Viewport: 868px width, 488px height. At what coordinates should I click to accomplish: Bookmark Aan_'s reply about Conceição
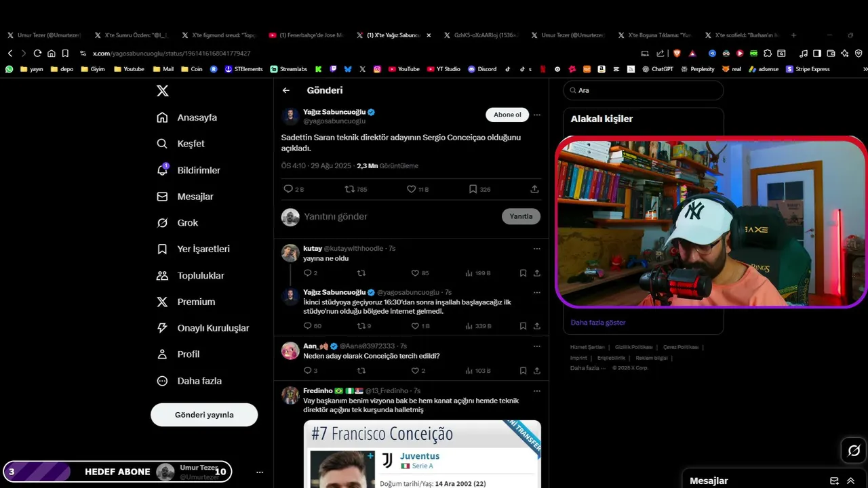[523, 371]
